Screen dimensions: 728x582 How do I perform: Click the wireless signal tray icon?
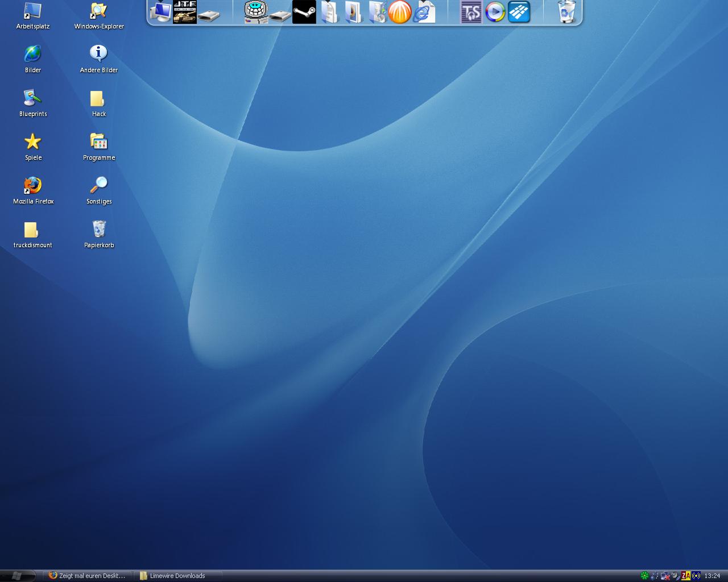(x=696, y=576)
